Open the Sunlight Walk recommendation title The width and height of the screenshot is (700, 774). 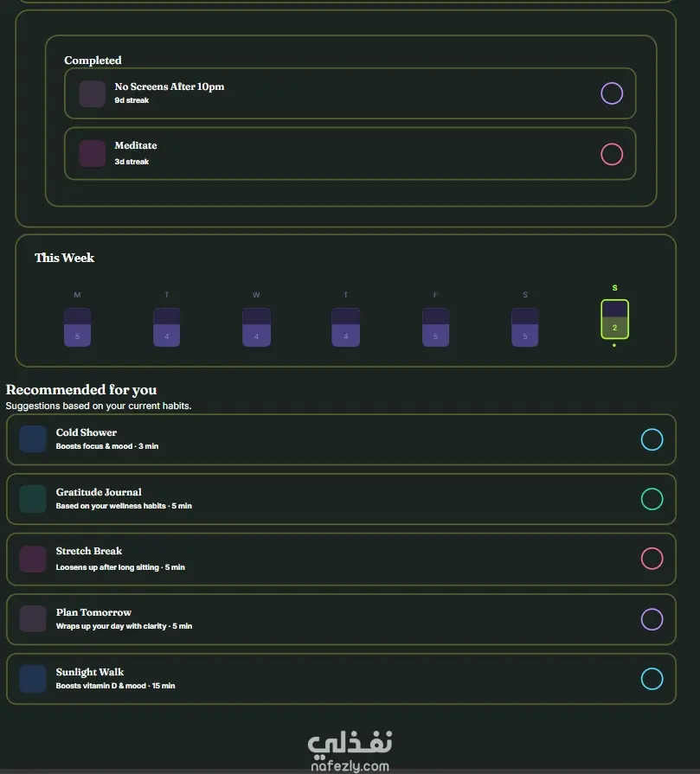89,672
